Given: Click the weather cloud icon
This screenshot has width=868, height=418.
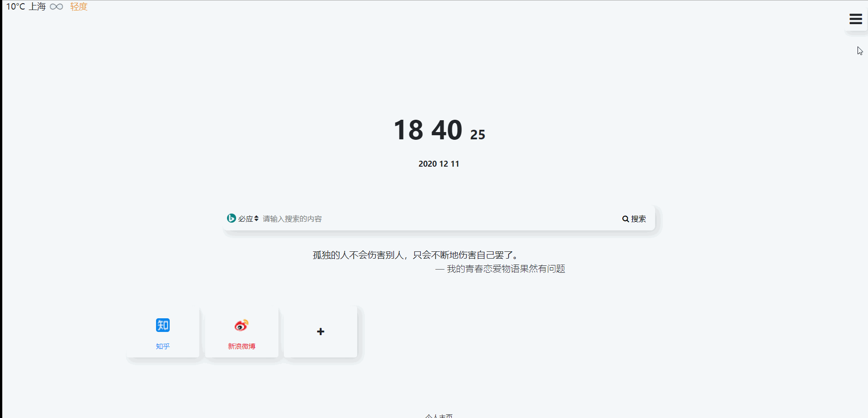Looking at the screenshot, I should [x=56, y=7].
